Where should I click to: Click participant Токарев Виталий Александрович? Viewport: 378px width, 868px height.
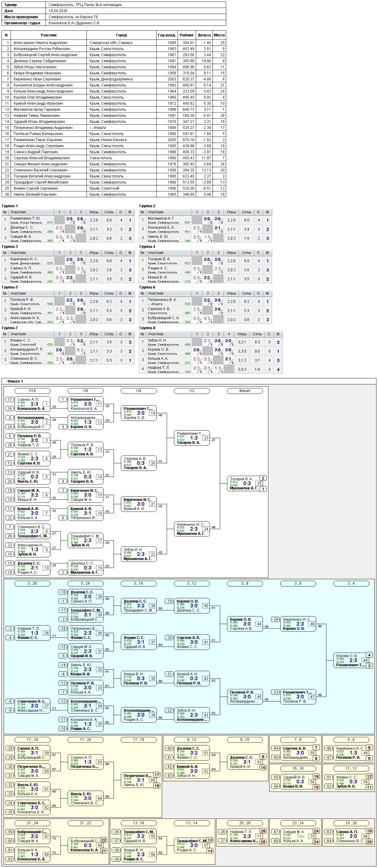(x=42, y=176)
